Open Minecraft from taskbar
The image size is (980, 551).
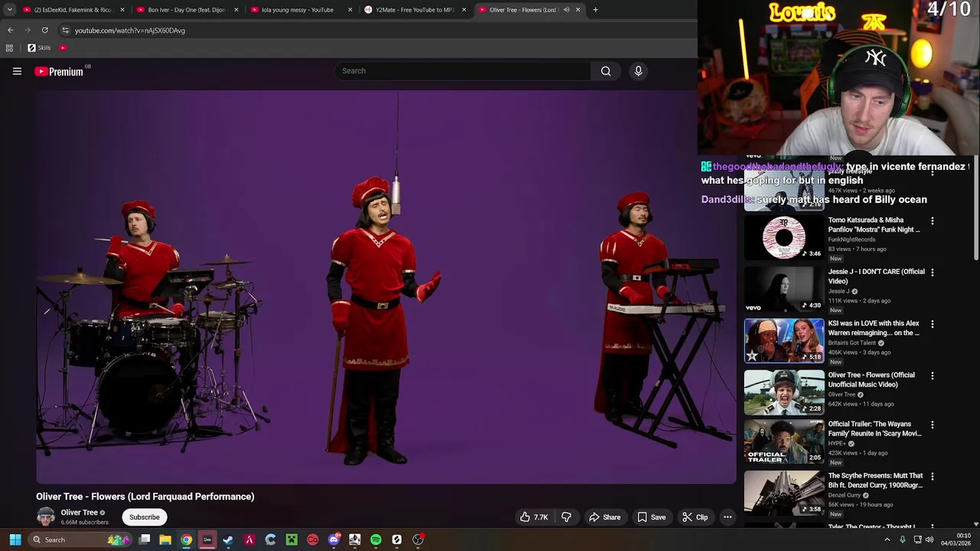click(x=292, y=540)
